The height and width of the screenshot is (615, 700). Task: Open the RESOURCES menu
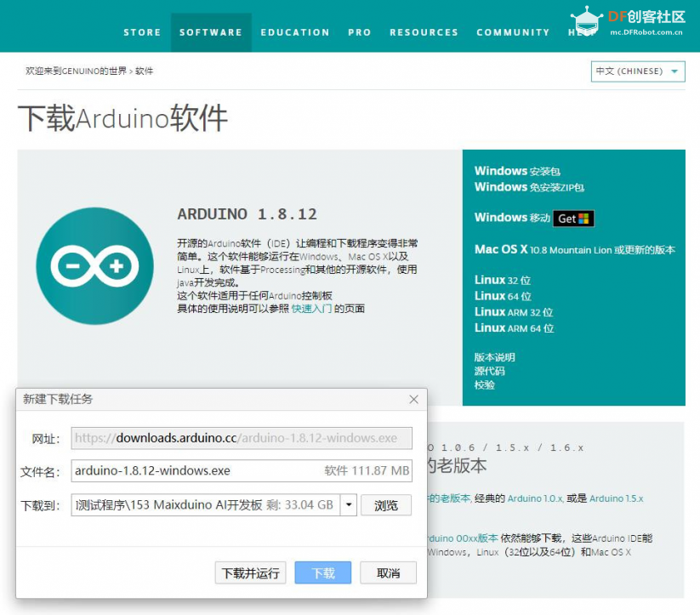424,32
